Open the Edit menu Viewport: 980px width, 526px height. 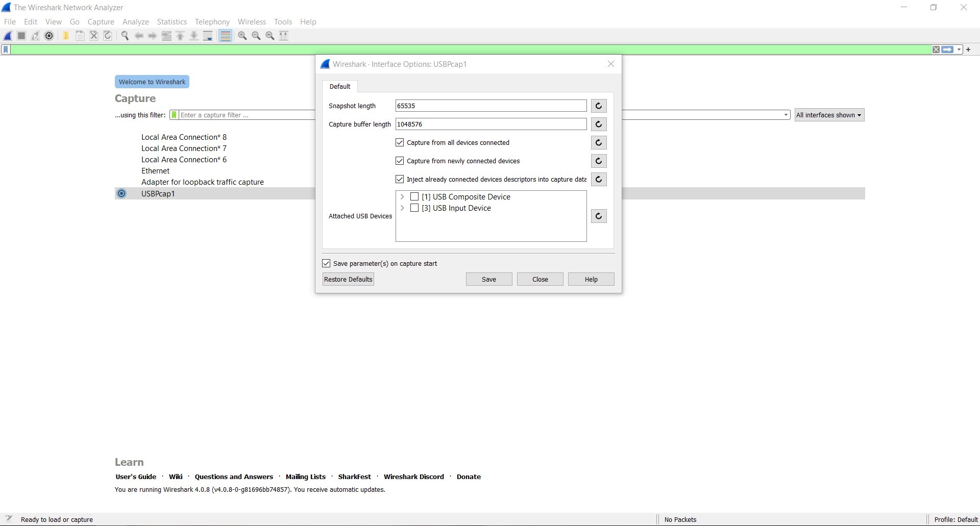pos(31,22)
